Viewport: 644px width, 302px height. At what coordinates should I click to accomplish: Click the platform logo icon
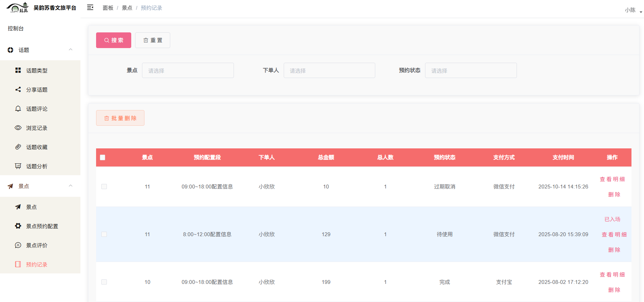click(17, 7)
